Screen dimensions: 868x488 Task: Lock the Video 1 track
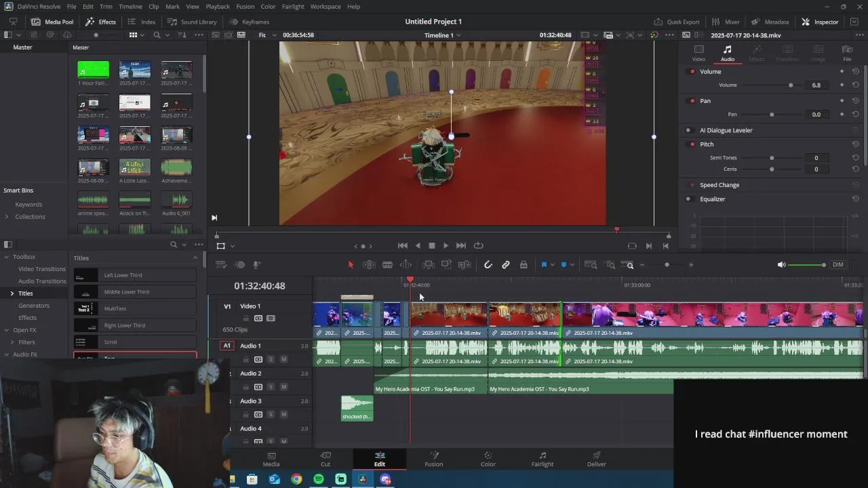tap(245, 319)
